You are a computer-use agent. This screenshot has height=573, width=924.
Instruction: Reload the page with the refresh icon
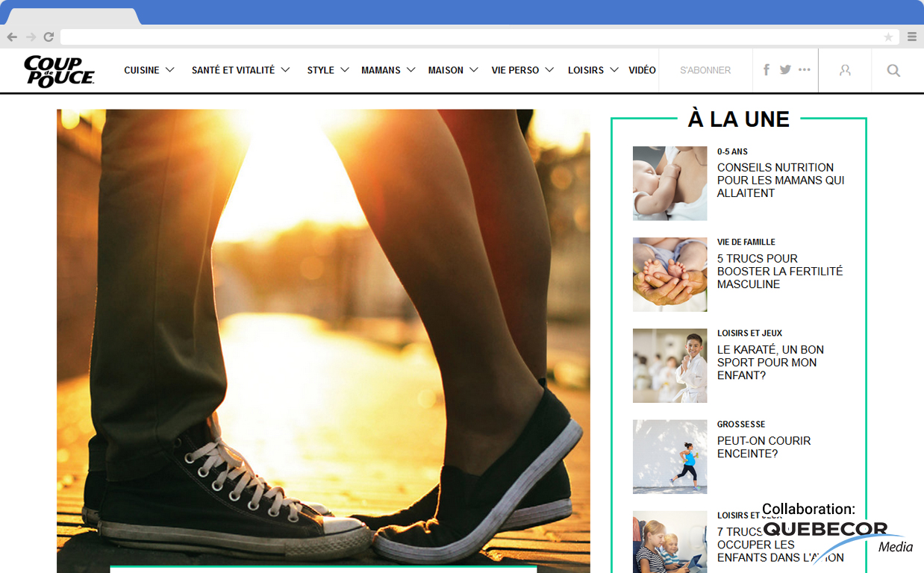coord(48,36)
